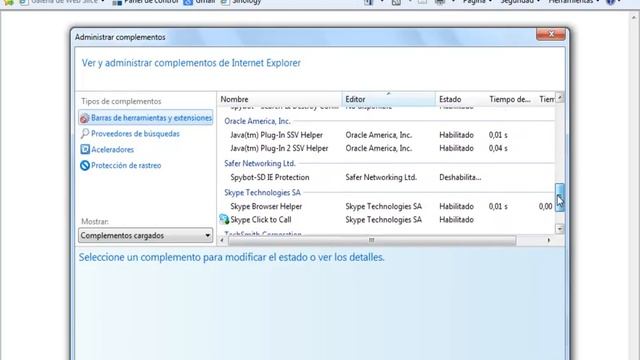
Task: Select Aceleradores add-on type
Action: point(112,150)
